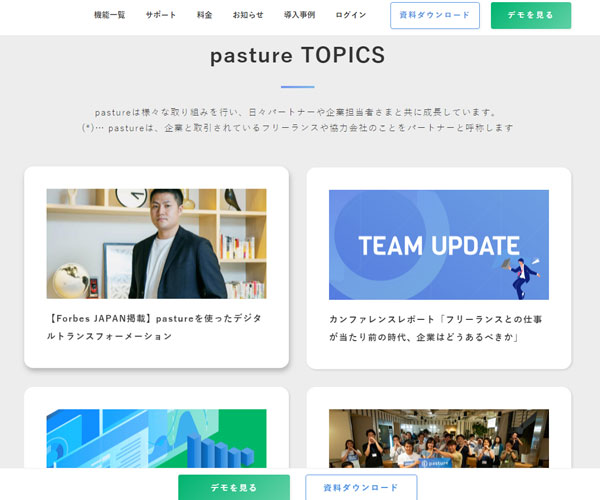
Task: Open the ログイン link
Action: [x=351, y=15]
